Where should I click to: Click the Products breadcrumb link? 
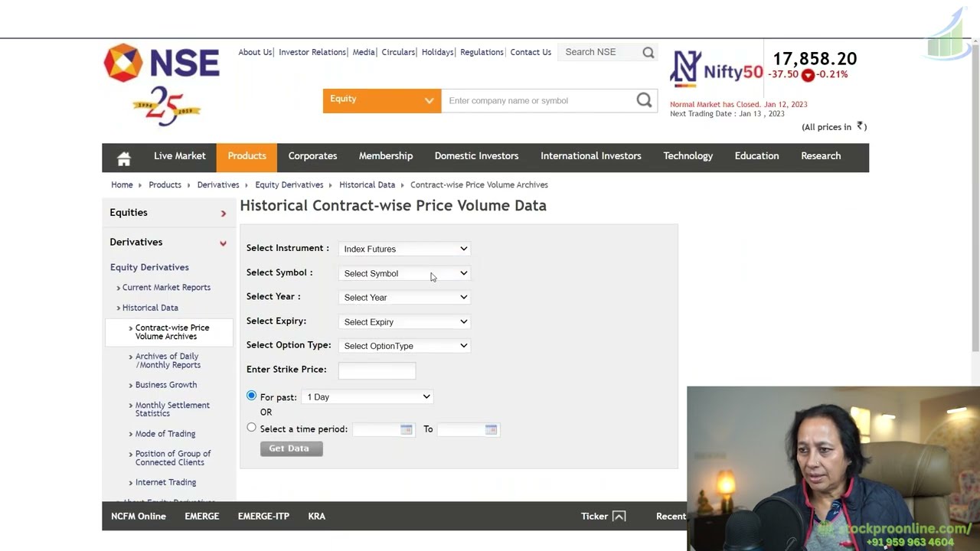click(165, 185)
